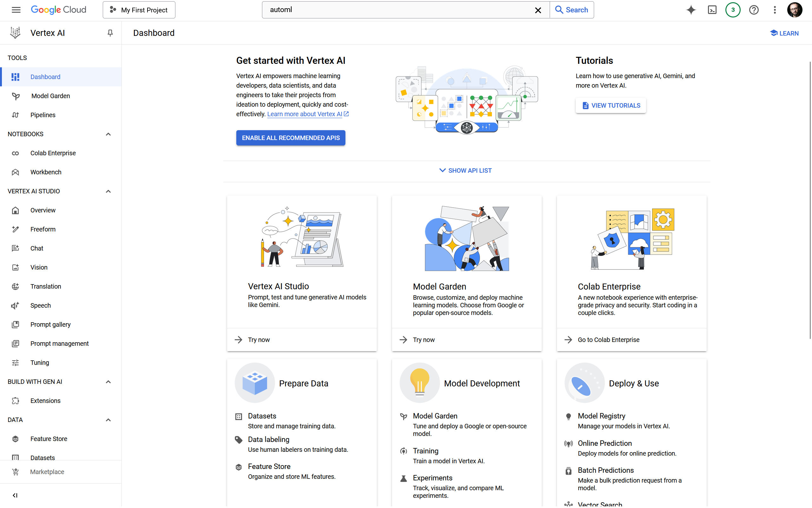
Task: Click the Vision icon in sidebar
Action: (16, 267)
